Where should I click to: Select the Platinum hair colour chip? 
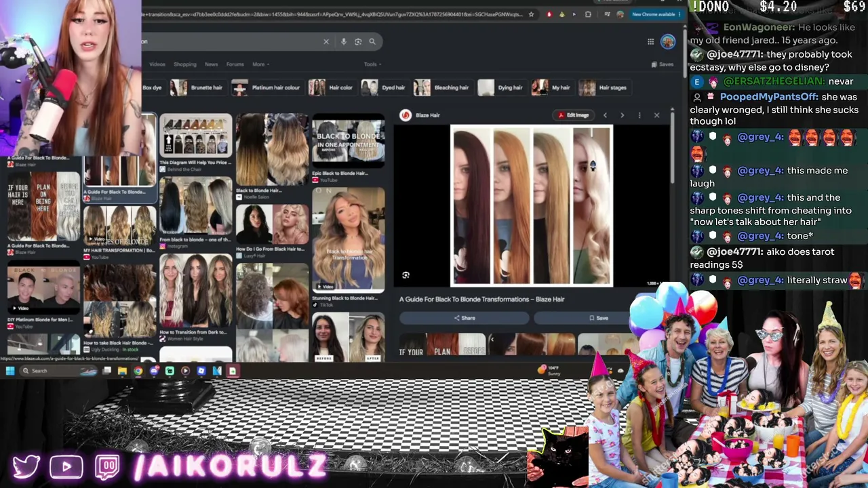(x=267, y=87)
